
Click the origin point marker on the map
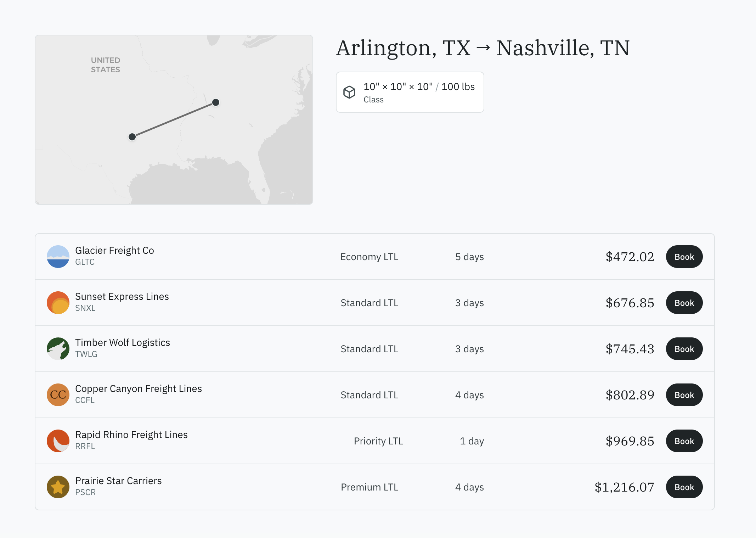coord(132,136)
